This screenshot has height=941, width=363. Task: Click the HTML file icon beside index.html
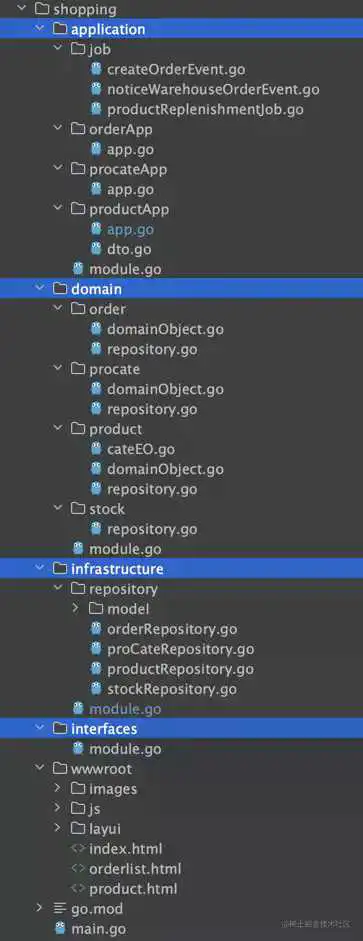(77, 849)
